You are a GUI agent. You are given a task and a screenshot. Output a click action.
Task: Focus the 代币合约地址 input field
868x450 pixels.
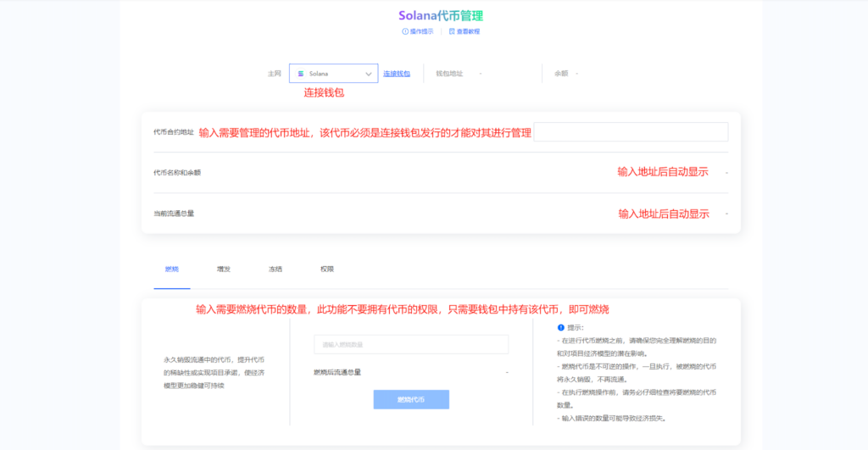631,131
